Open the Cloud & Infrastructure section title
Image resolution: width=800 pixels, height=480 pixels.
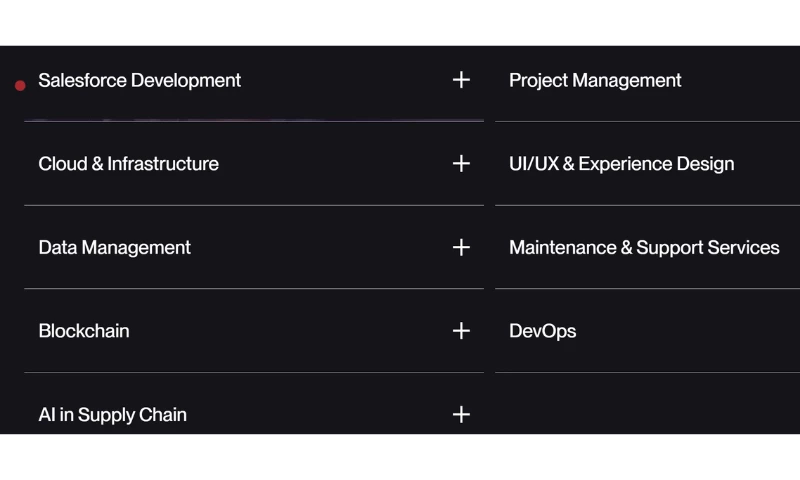[x=128, y=164]
